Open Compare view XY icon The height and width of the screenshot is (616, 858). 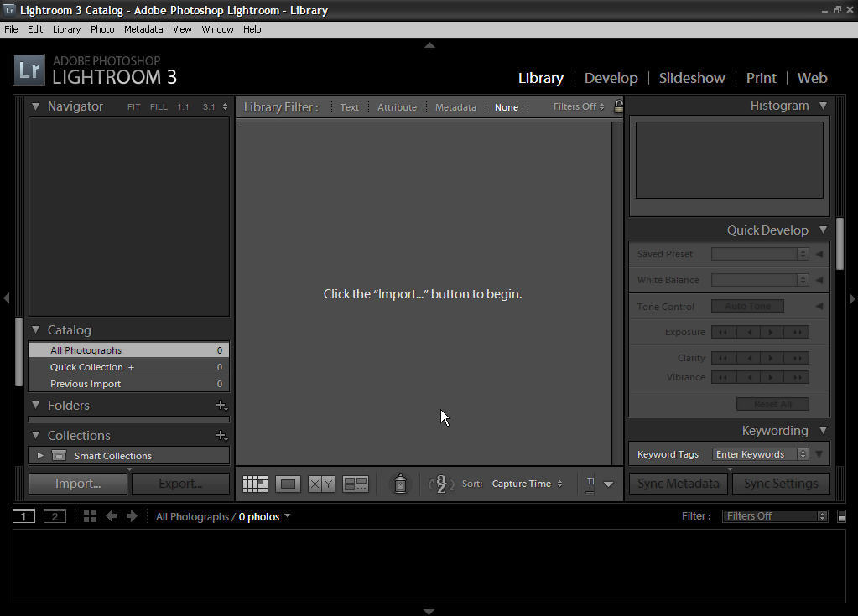(321, 484)
